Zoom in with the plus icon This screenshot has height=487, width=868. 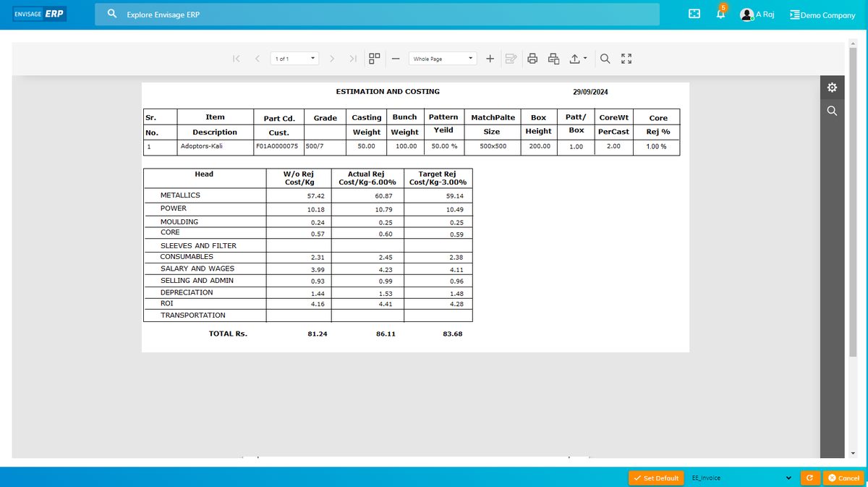click(490, 59)
